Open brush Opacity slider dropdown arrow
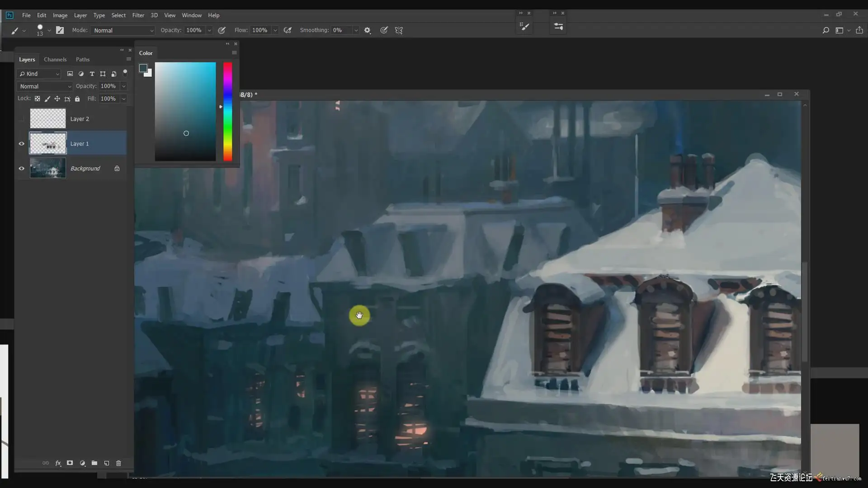 pyautogui.click(x=209, y=30)
